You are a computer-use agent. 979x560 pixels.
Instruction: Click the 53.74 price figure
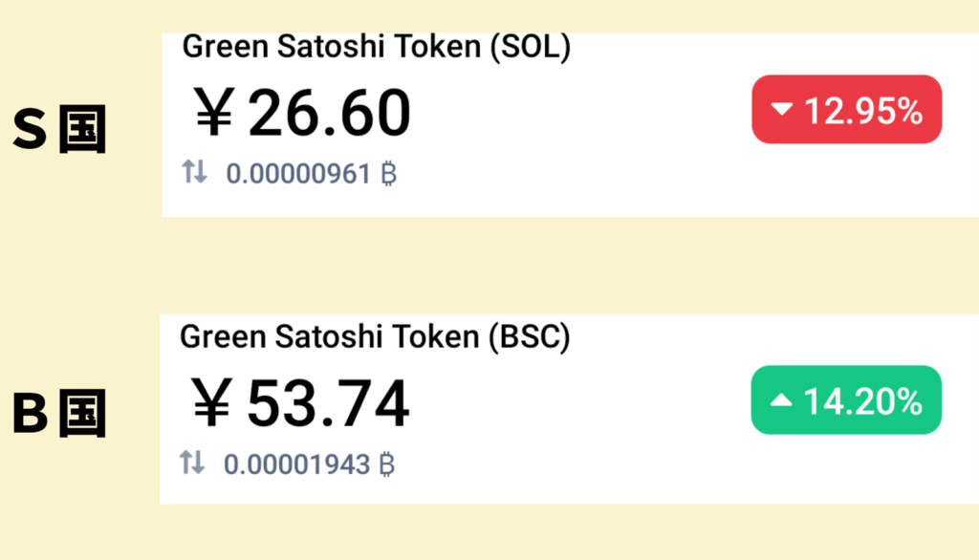coord(328,404)
